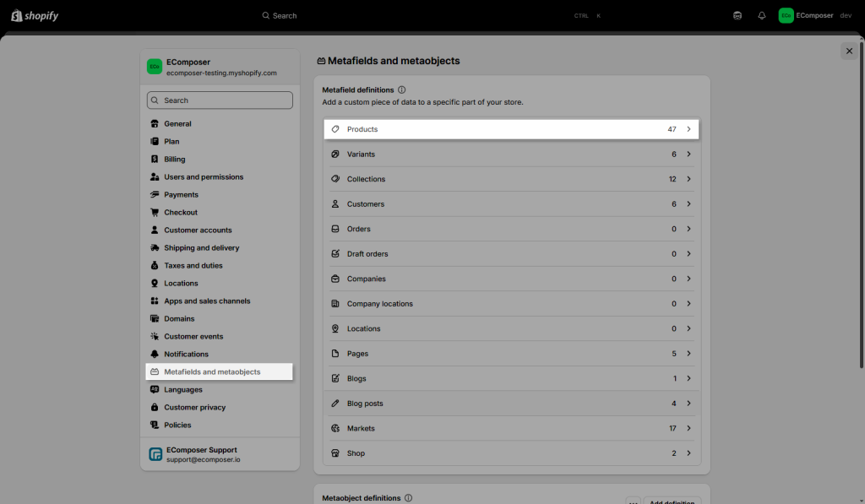The image size is (865, 504).
Task: Click the Draft orders icon
Action: (x=335, y=253)
